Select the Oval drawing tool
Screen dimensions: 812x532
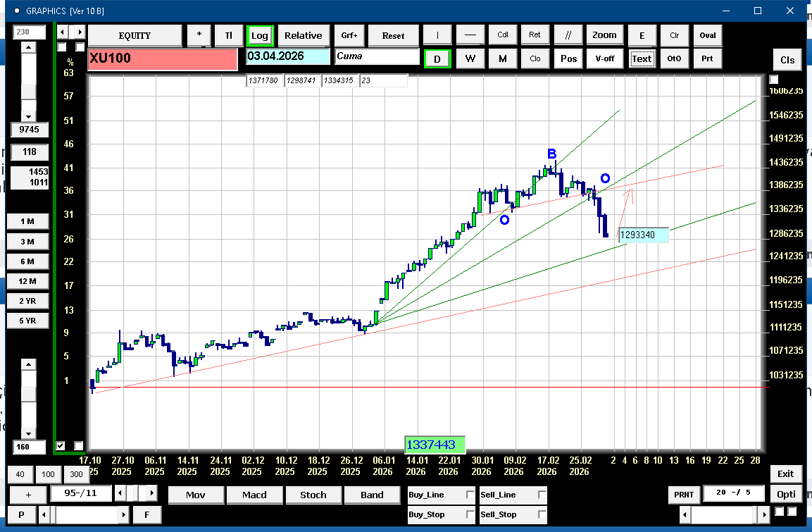tap(708, 35)
